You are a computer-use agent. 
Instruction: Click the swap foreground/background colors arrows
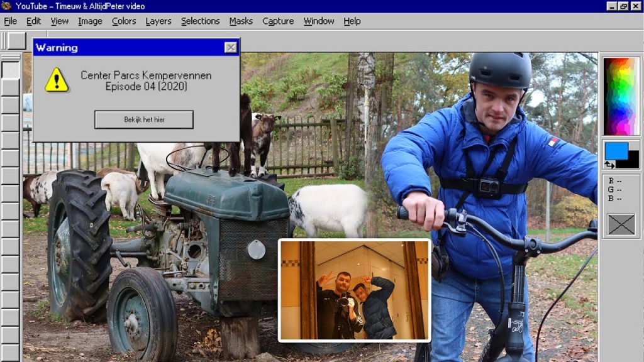click(x=609, y=165)
